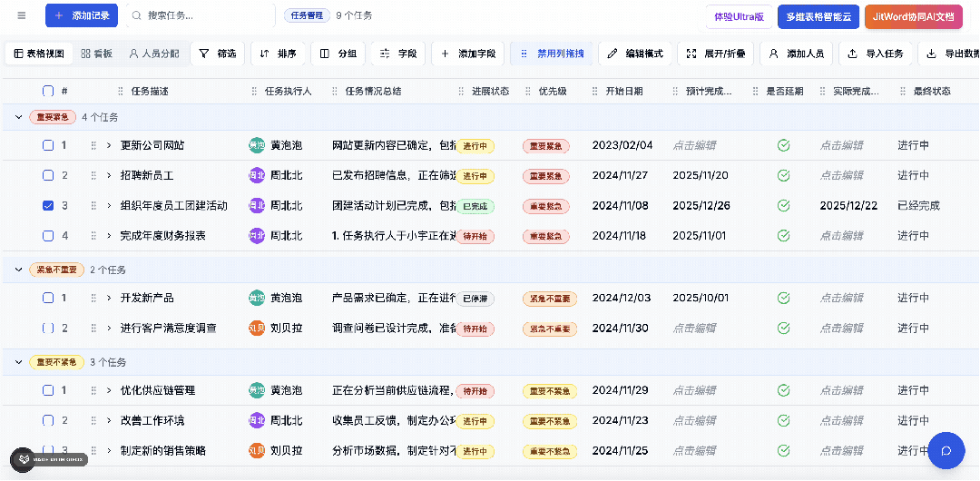Toggle the select-all checkbox in header
The image size is (980, 481).
tap(48, 91)
